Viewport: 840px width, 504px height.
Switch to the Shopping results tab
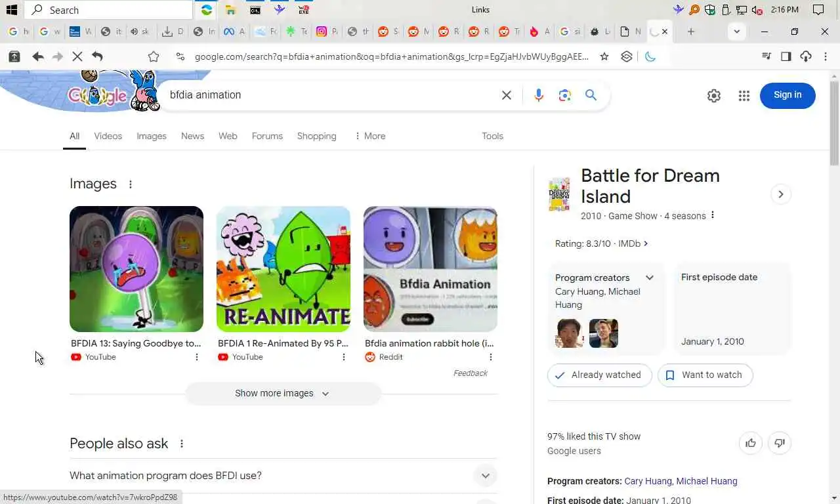316,136
